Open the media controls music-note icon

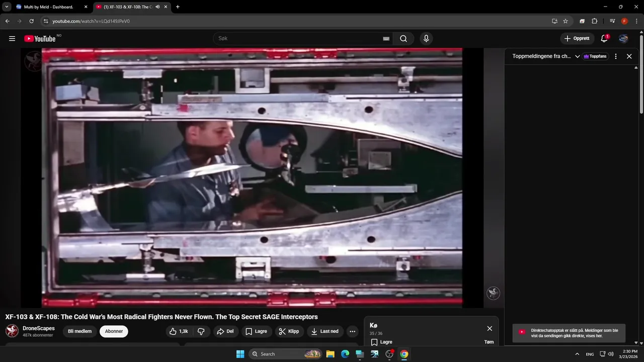click(x=612, y=21)
